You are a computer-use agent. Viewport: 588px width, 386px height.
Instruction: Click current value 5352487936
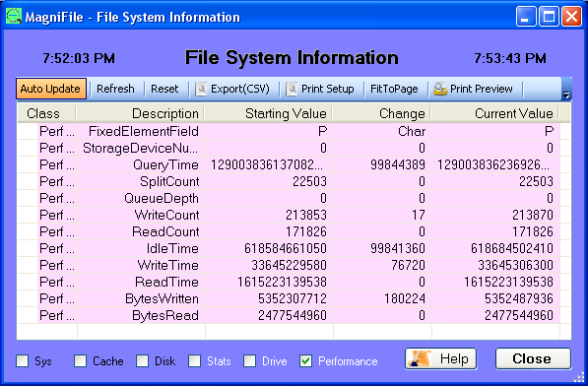point(519,298)
